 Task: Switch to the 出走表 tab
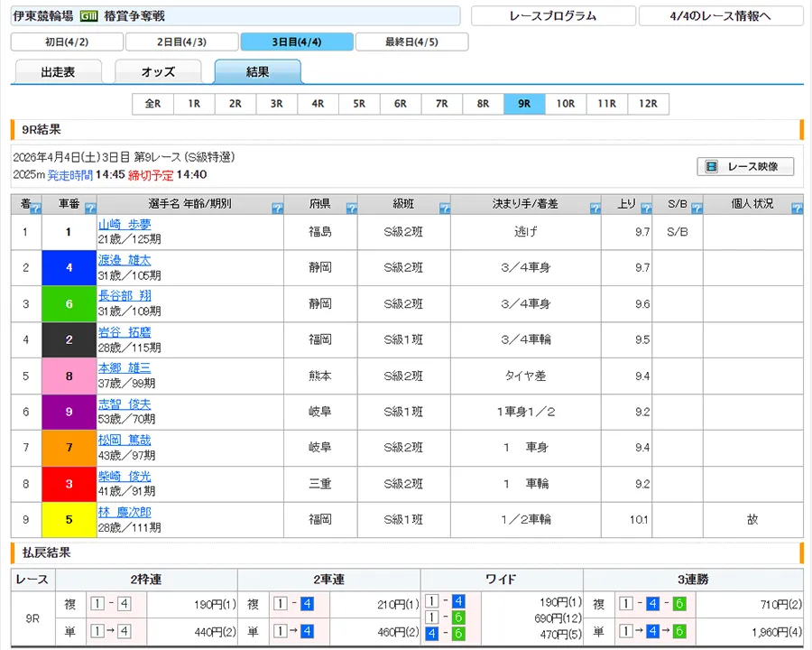click(x=59, y=72)
